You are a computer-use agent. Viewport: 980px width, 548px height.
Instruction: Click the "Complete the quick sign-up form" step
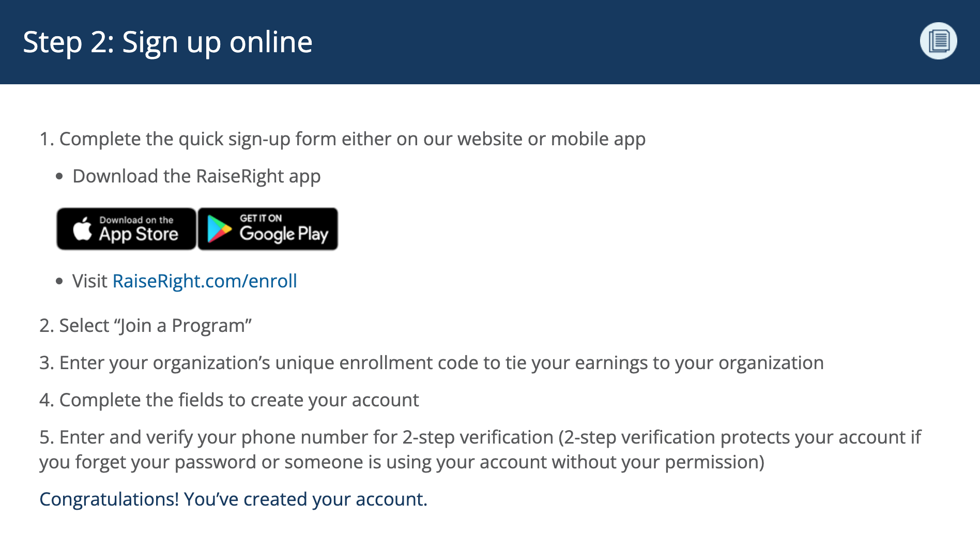[x=342, y=139]
